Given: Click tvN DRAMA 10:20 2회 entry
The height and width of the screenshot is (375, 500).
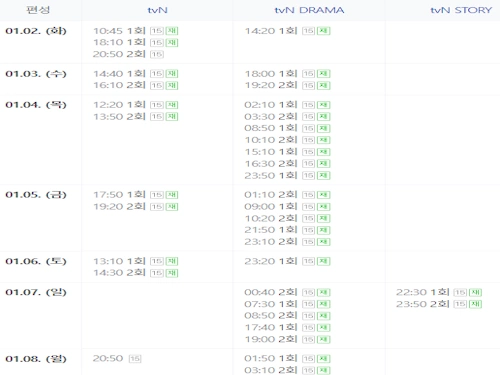Looking at the screenshot, I should tap(287, 218).
